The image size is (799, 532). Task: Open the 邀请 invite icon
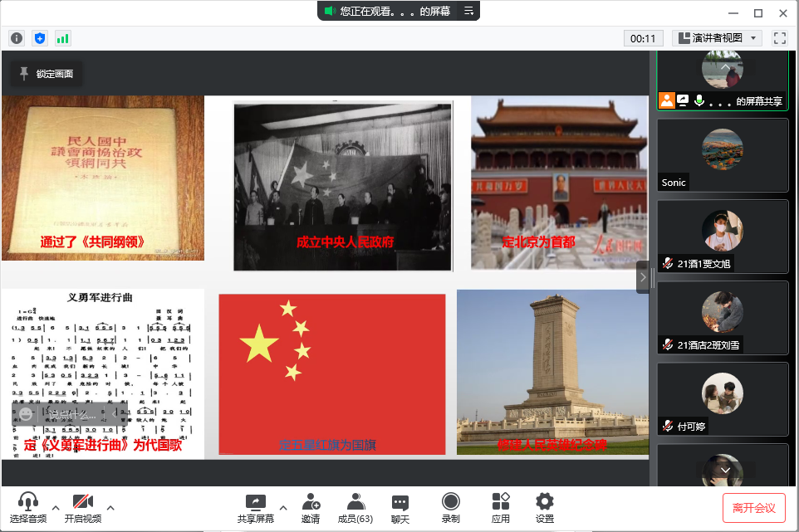pos(311,507)
